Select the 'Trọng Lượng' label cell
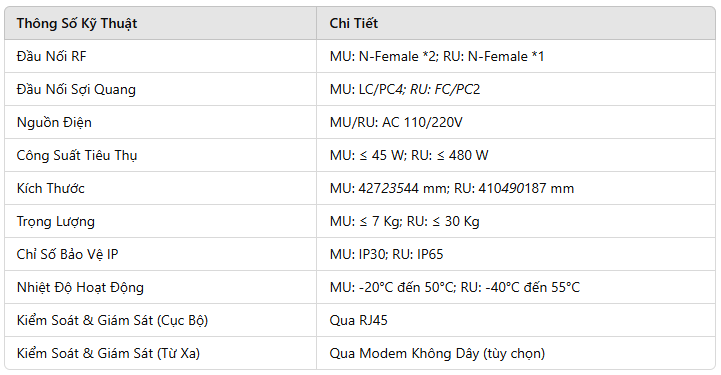The height and width of the screenshot is (375, 721). (56, 222)
